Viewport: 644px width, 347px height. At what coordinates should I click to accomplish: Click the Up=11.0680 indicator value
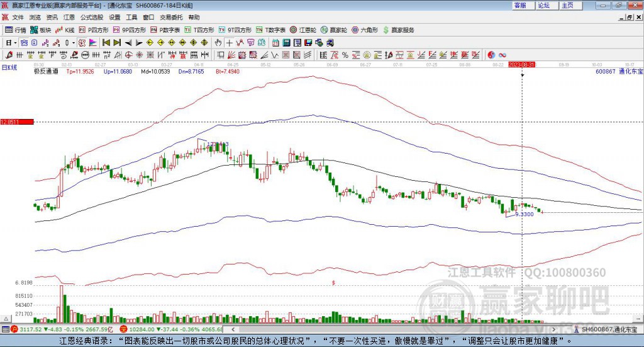pos(118,72)
